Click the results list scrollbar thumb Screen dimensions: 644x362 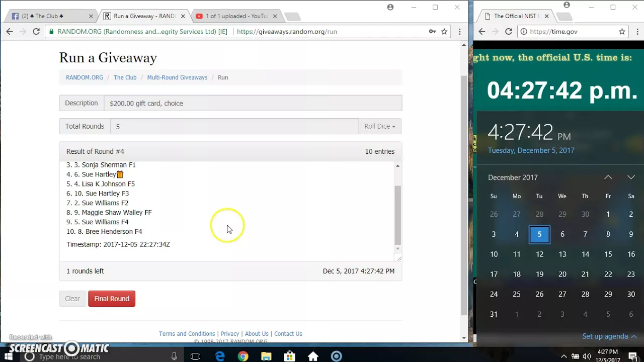397,215
